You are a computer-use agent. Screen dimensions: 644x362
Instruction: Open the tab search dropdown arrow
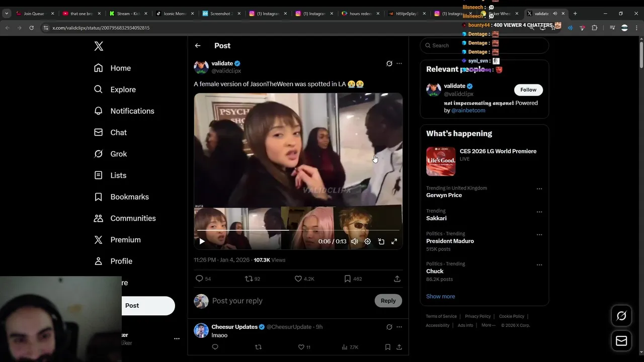tap(7, 14)
